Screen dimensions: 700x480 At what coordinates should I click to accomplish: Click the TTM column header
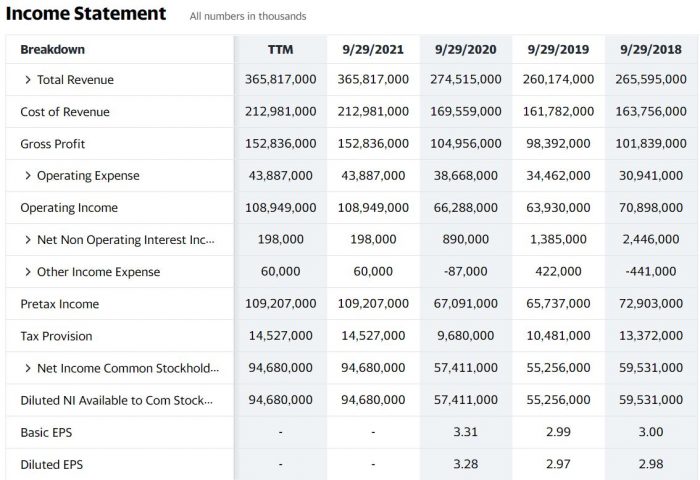280,49
